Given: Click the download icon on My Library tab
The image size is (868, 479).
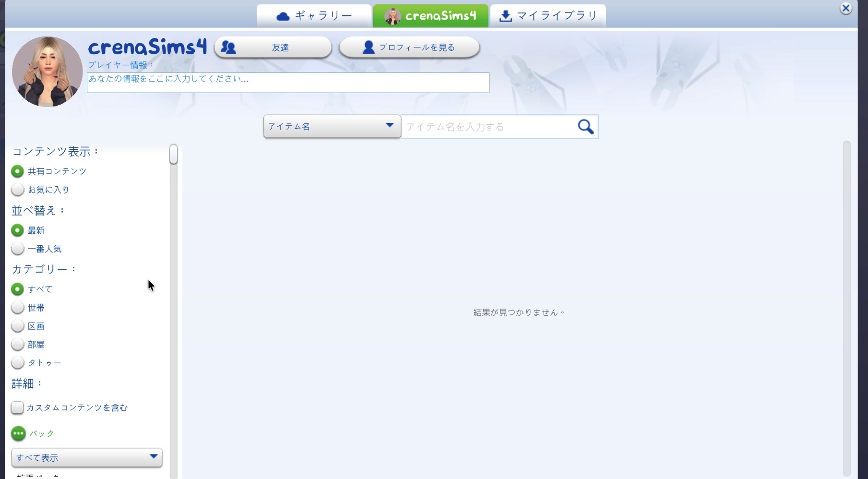Looking at the screenshot, I should (505, 16).
